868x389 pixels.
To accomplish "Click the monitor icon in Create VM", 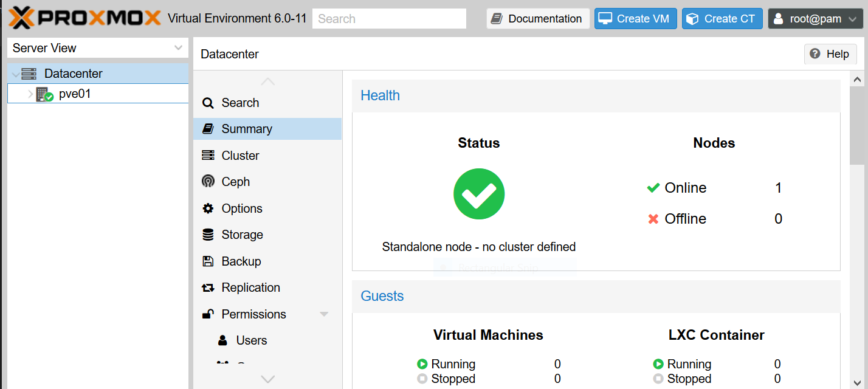I will (x=605, y=19).
